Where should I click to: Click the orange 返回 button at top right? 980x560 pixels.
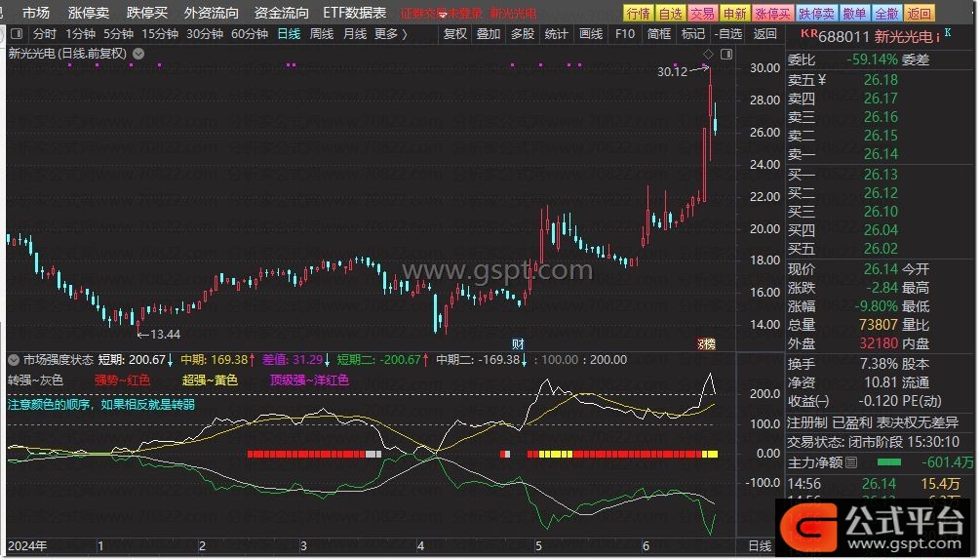point(919,13)
